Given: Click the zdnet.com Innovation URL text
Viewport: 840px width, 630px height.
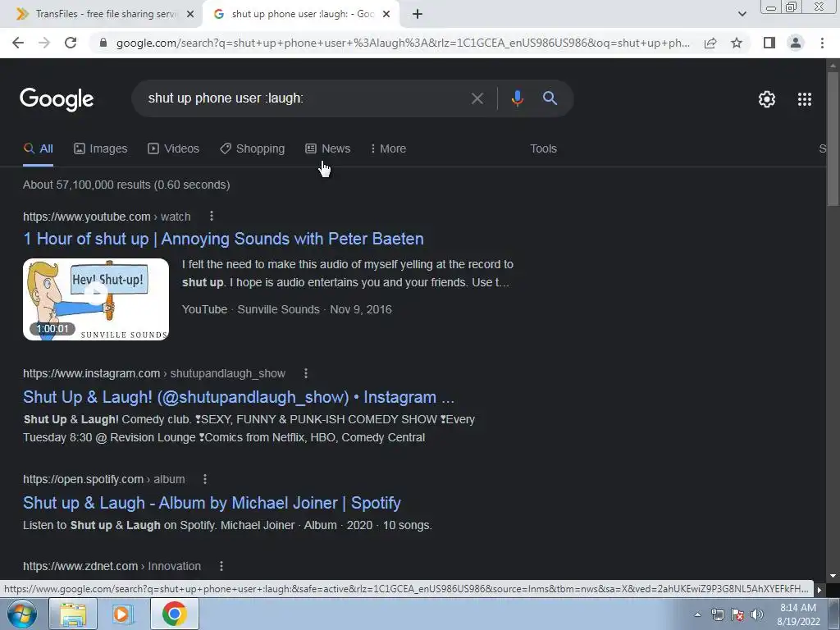Looking at the screenshot, I should [x=112, y=566].
